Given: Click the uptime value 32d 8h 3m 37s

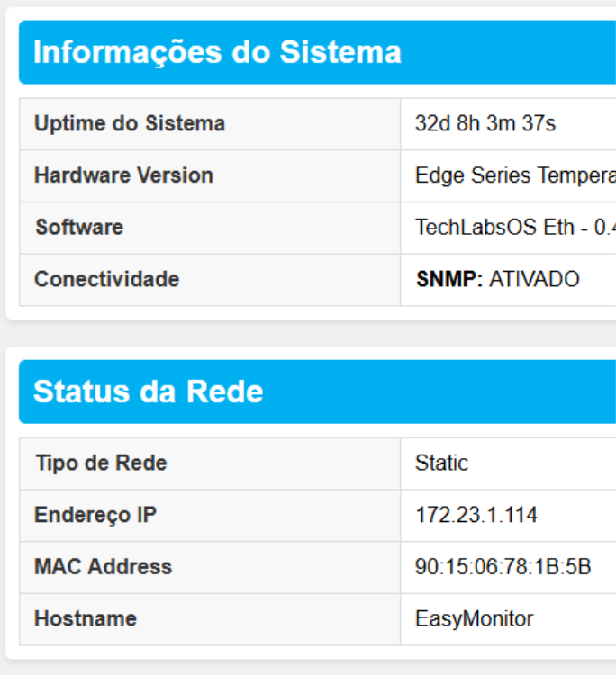Looking at the screenshot, I should tap(485, 123).
